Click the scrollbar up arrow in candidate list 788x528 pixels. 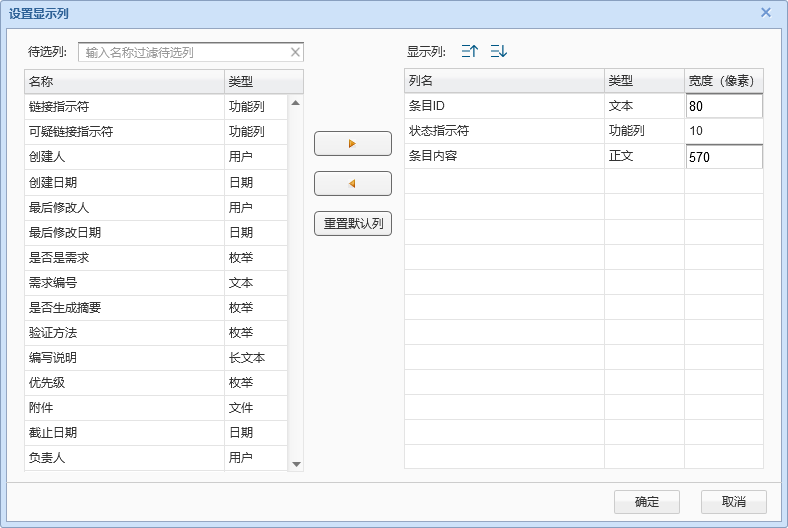[x=296, y=101]
